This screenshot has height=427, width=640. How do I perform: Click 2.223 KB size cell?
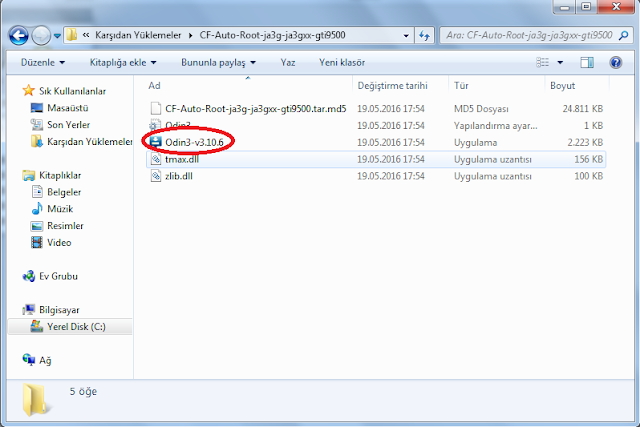click(585, 142)
